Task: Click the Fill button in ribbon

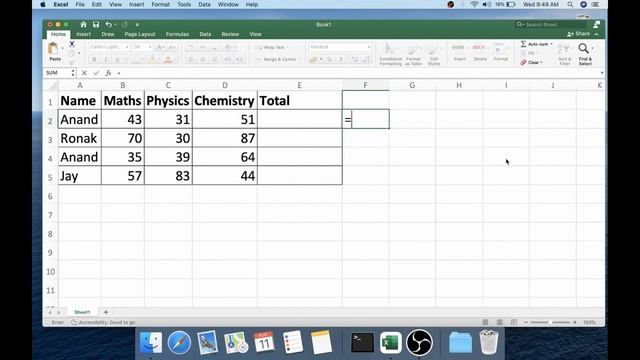Action: point(528,53)
